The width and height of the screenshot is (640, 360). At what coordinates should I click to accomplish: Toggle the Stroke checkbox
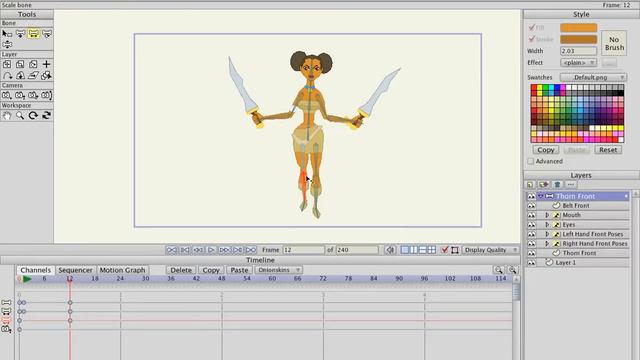531,39
